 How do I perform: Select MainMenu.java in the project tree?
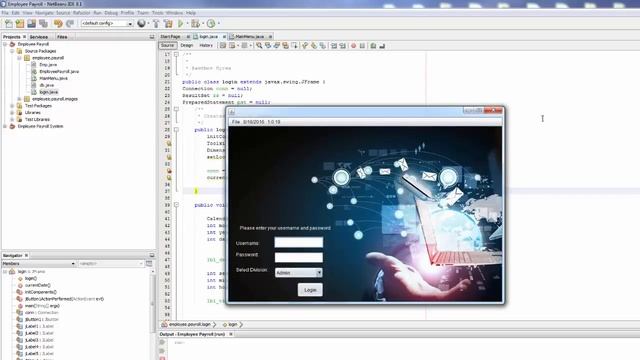tap(53, 78)
